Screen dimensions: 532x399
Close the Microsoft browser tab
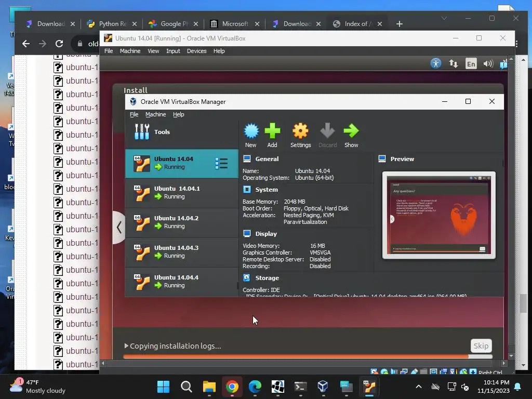[257, 24]
